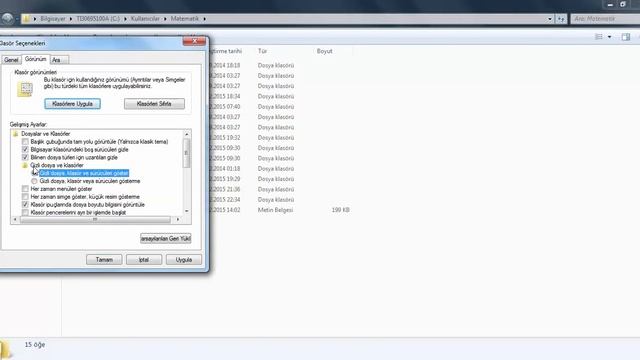
Task: Click the folder icon in the address bar
Action: [x=27, y=19]
